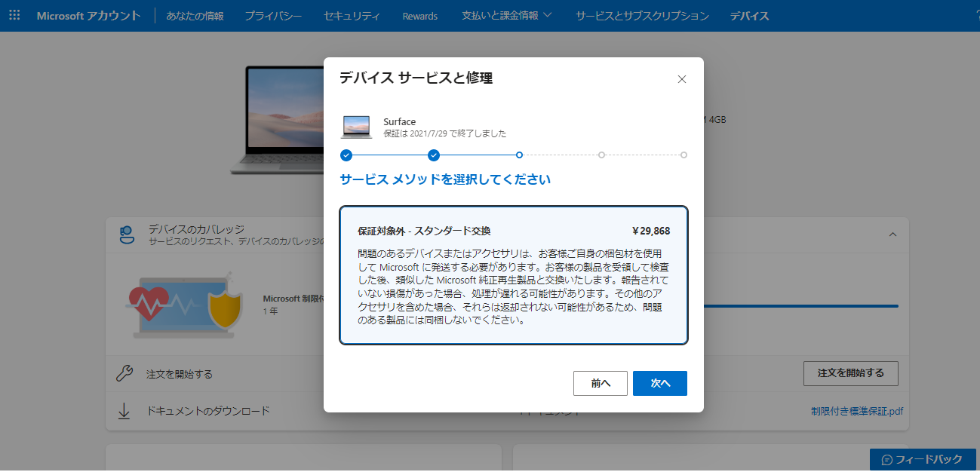This screenshot has height=472, width=980.
Task: Go to the デバイス tab
Action: click(x=749, y=16)
